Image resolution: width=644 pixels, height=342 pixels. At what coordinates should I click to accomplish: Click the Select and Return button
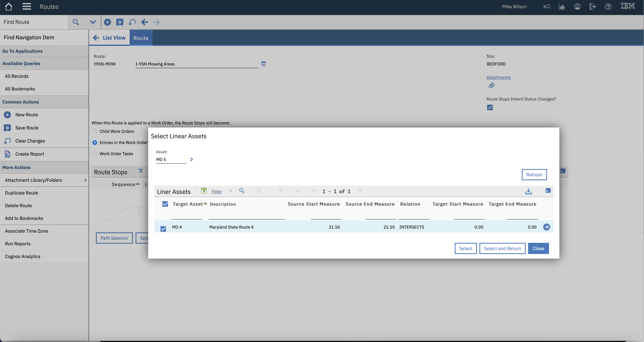coord(502,248)
